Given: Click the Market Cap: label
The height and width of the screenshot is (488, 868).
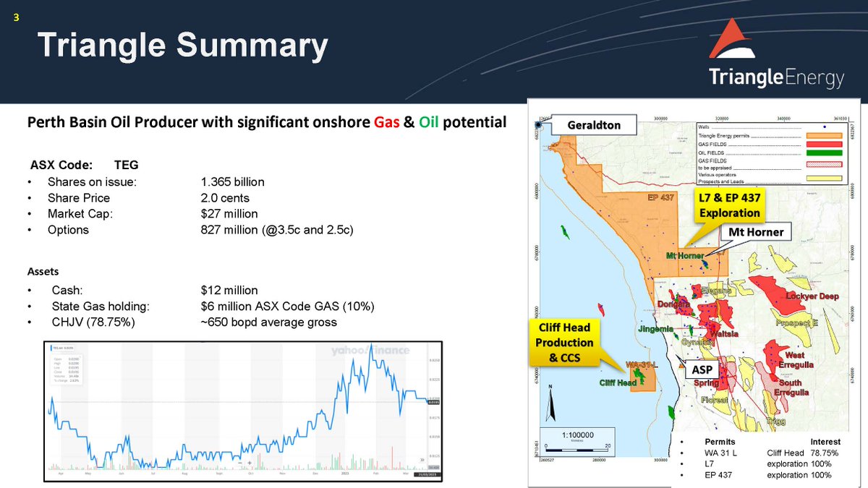Looking at the screenshot, I should point(80,214).
